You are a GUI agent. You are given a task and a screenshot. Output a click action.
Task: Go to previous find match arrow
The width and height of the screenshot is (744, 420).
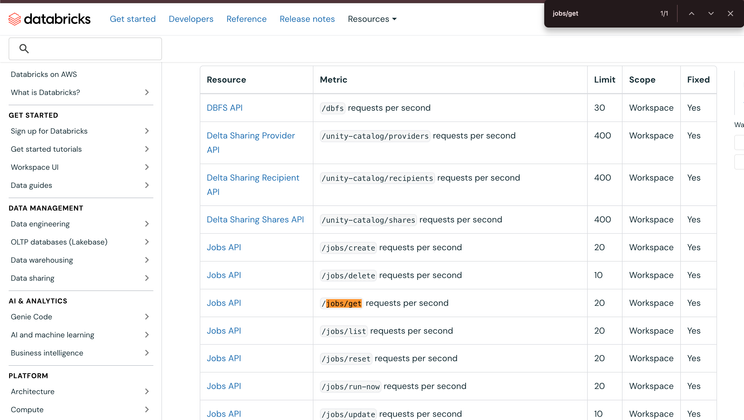[691, 13]
